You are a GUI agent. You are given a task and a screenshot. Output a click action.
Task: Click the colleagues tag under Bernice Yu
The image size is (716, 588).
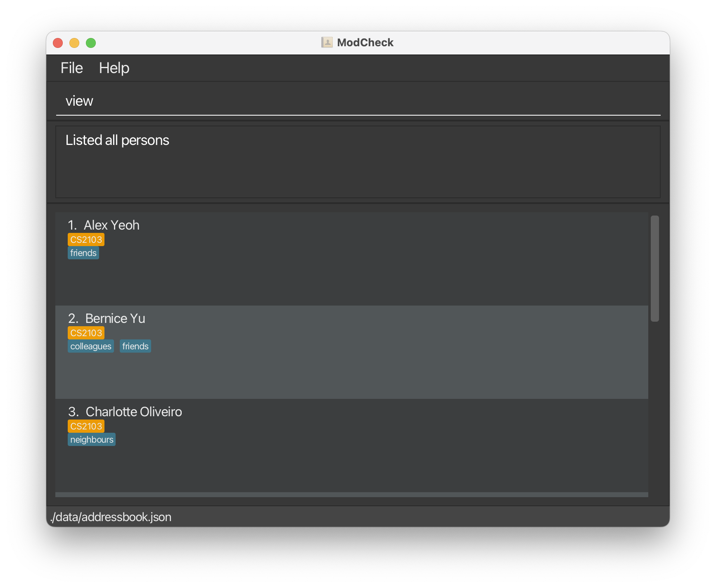click(x=91, y=346)
